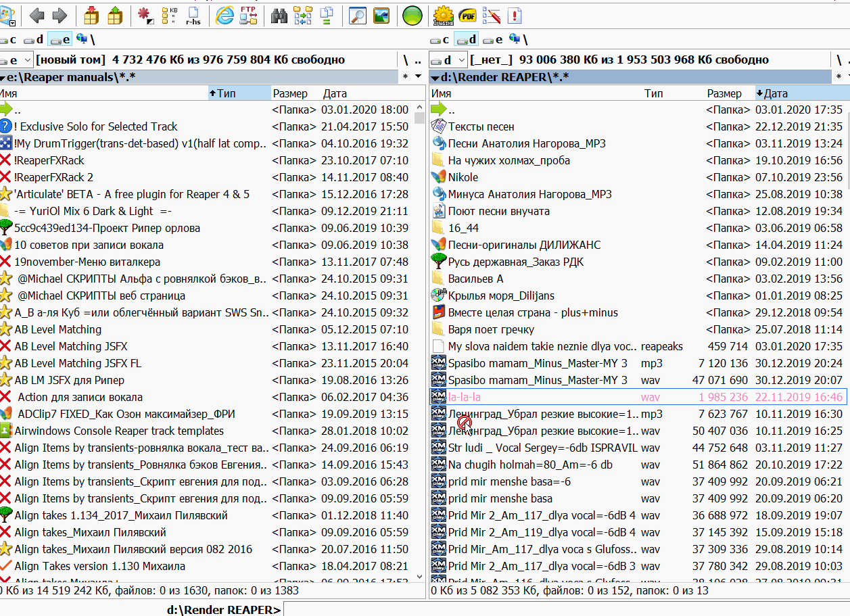Open Internet Explorer URL toolbar icon

[225, 15]
